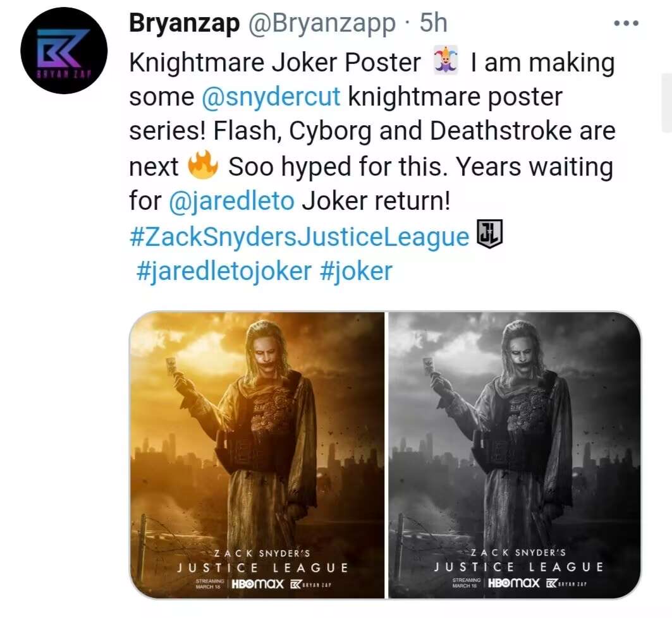The image size is (672, 618).
Task: Click the Bryanzap display name
Action: coord(184,24)
